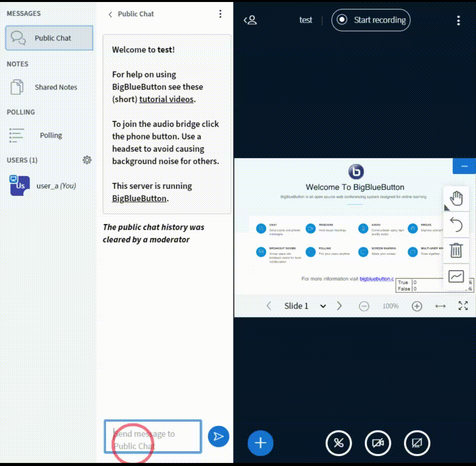Switch to the Public Chat tab
Image resolution: width=476 pixels, height=466 pixels.
click(x=49, y=38)
